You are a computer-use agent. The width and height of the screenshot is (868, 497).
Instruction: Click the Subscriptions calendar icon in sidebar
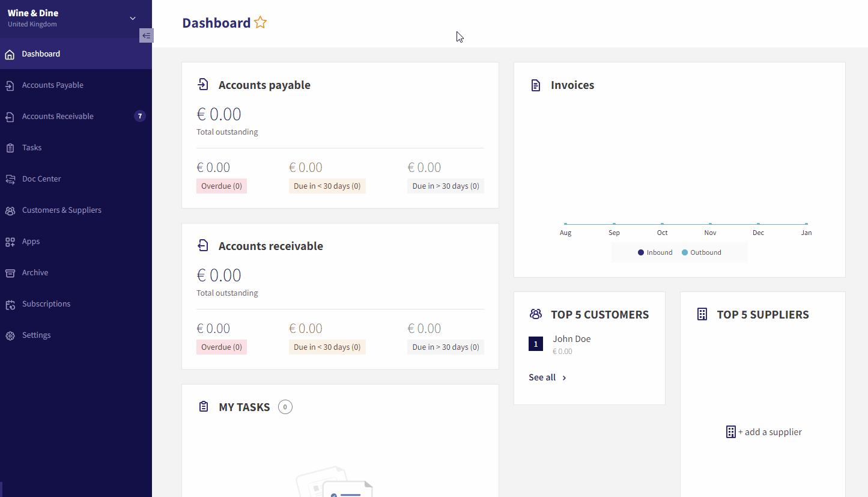coord(10,304)
